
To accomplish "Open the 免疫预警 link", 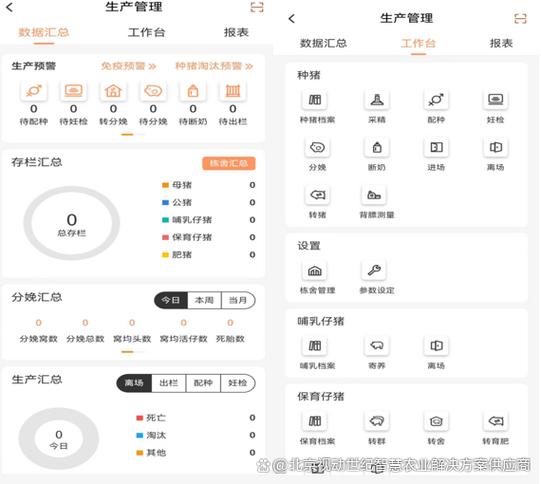I will click(x=128, y=66).
